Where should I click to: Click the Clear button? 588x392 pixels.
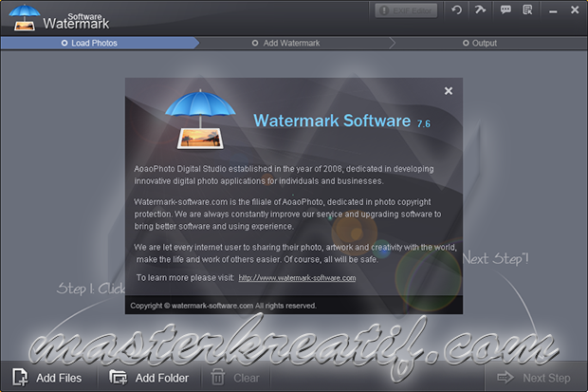pos(235,378)
